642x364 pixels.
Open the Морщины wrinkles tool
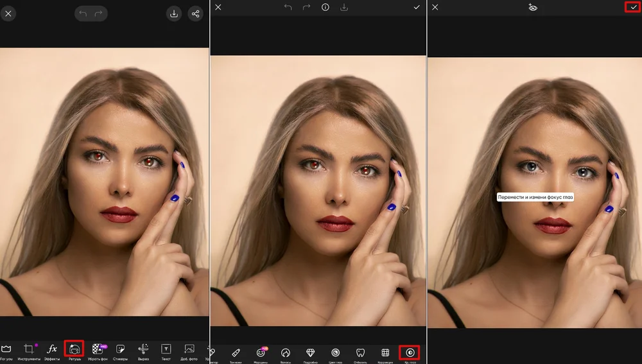[x=261, y=354]
